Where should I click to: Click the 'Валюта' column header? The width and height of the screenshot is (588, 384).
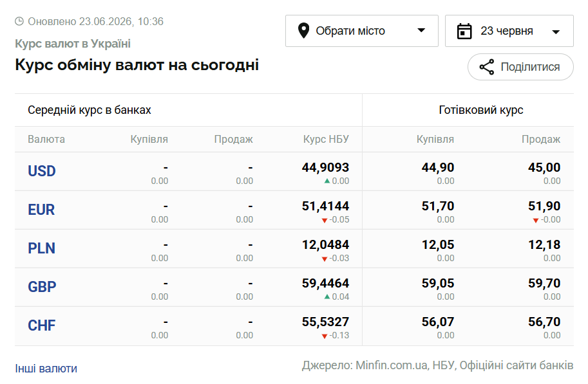[46, 140]
